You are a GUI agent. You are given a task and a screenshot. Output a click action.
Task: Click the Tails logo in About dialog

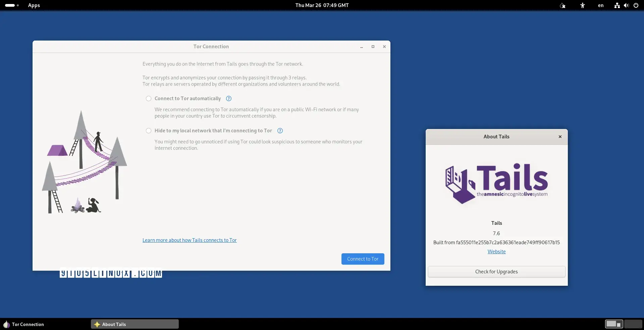tap(496, 183)
